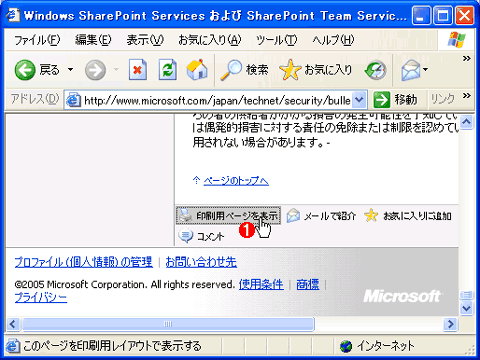
Task: Expand the toolbar overflow chevron
Action: [x=467, y=59]
